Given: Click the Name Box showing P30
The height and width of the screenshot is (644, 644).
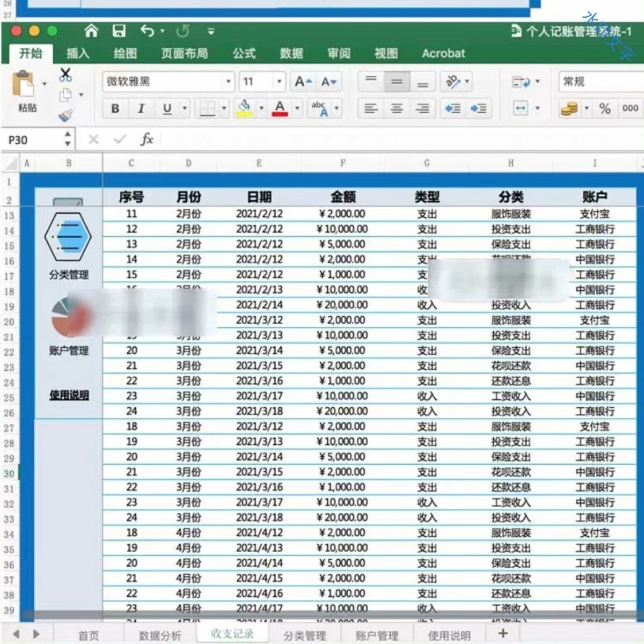Looking at the screenshot, I should [32, 140].
